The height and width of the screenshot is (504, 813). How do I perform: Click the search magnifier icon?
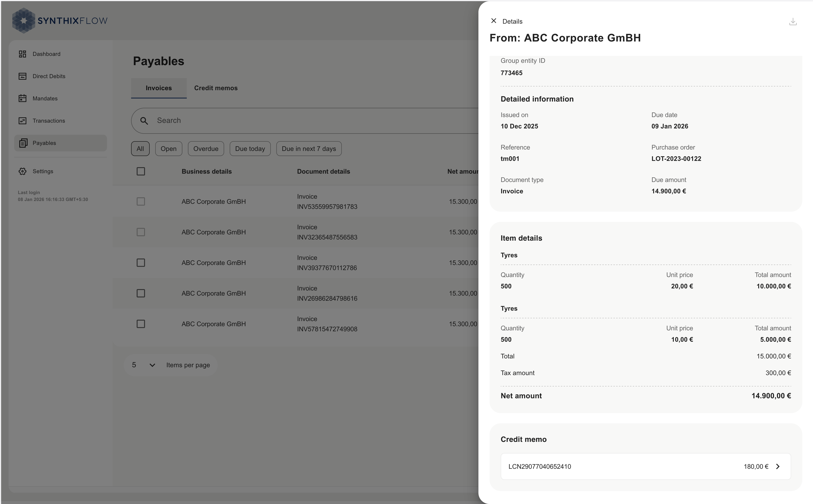(x=144, y=121)
